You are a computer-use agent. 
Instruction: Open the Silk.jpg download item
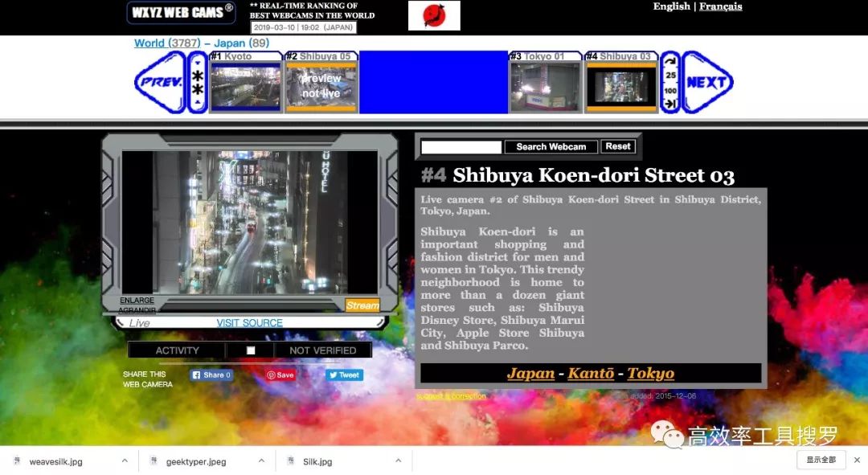317,461
